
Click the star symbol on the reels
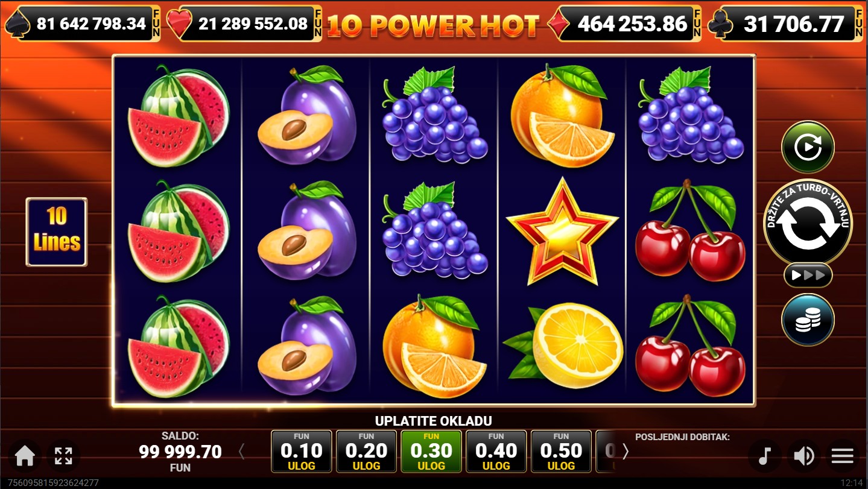click(562, 232)
